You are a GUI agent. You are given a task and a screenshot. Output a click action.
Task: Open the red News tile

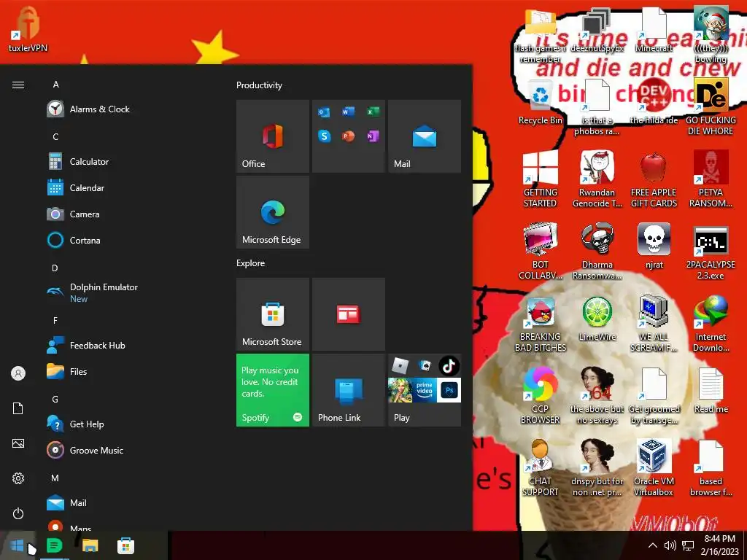click(348, 314)
